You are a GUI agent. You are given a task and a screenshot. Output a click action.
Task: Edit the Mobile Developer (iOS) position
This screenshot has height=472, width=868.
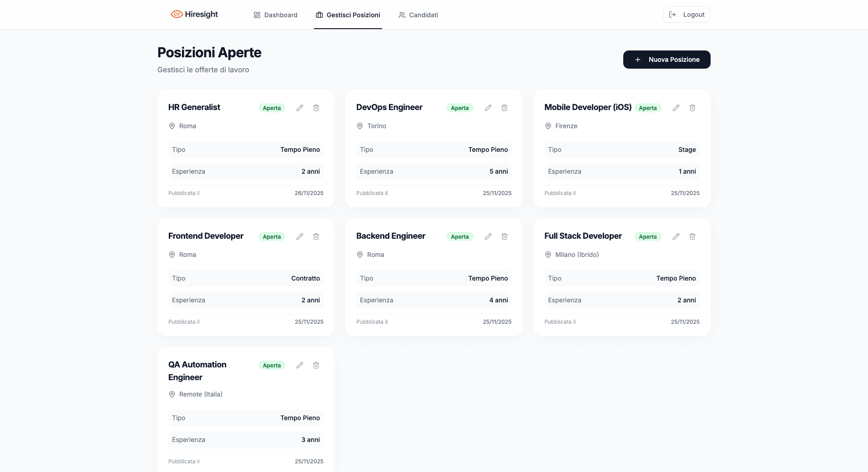tap(676, 108)
